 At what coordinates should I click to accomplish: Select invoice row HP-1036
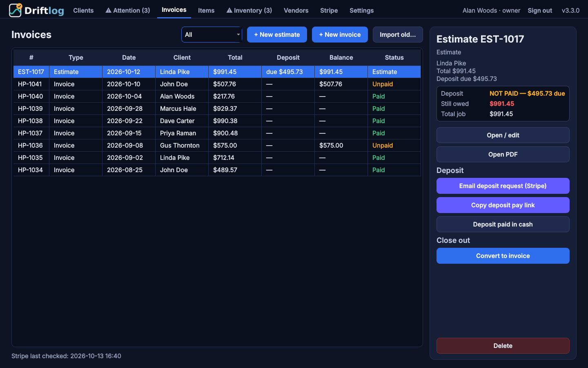[x=217, y=146]
